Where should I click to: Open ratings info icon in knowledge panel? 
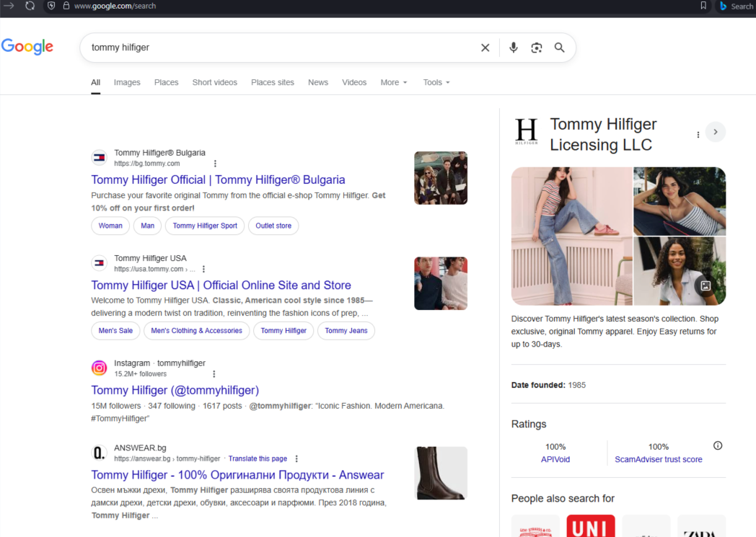[x=717, y=445]
